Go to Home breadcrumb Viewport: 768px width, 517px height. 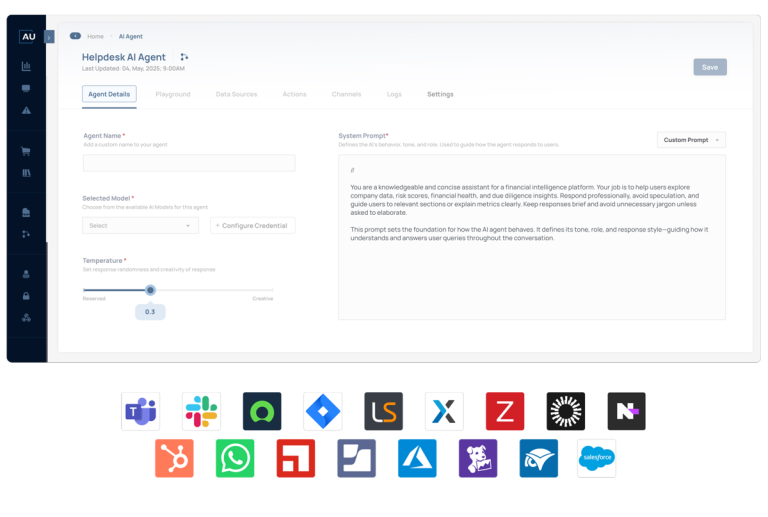pyautogui.click(x=96, y=36)
